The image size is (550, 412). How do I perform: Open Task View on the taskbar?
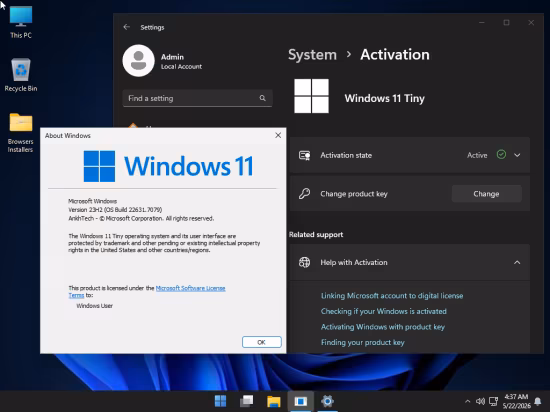click(247, 401)
